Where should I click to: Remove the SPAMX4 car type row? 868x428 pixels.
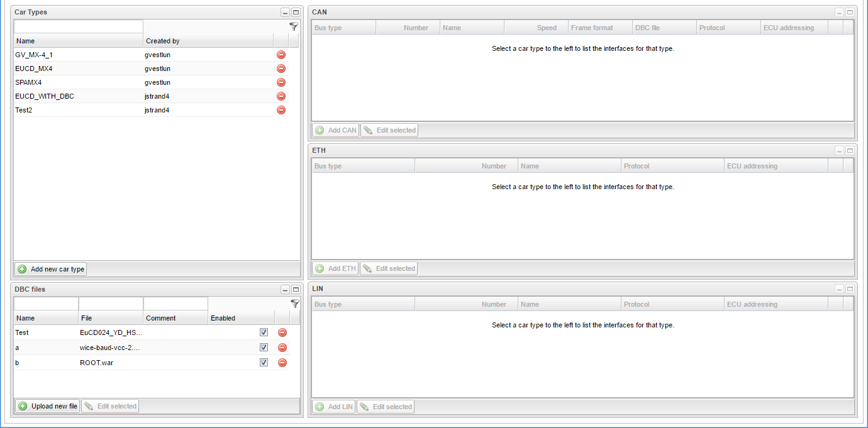[x=281, y=82]
